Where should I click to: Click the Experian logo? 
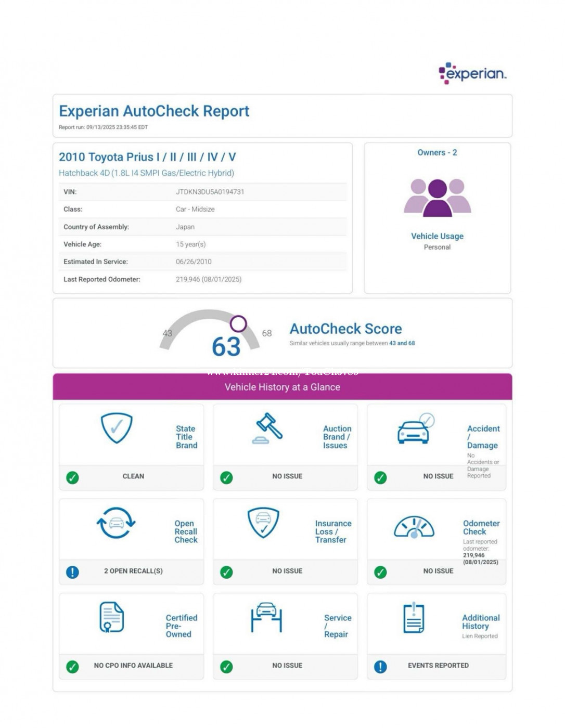click(472, 73)
